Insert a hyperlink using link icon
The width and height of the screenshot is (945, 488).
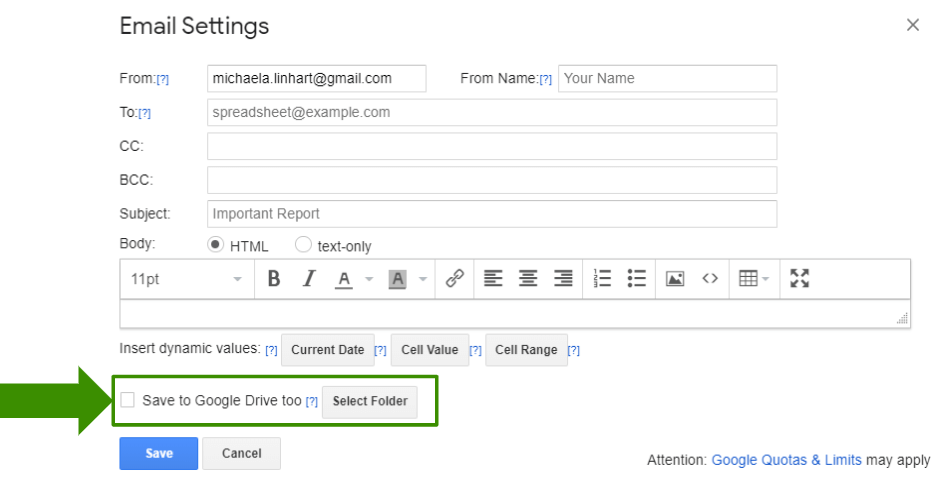455,279
